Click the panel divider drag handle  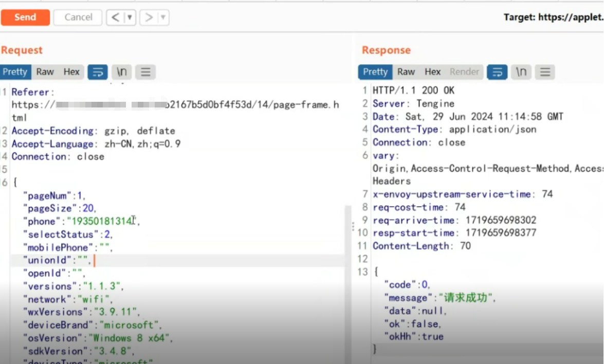click(x=353, y=226)
